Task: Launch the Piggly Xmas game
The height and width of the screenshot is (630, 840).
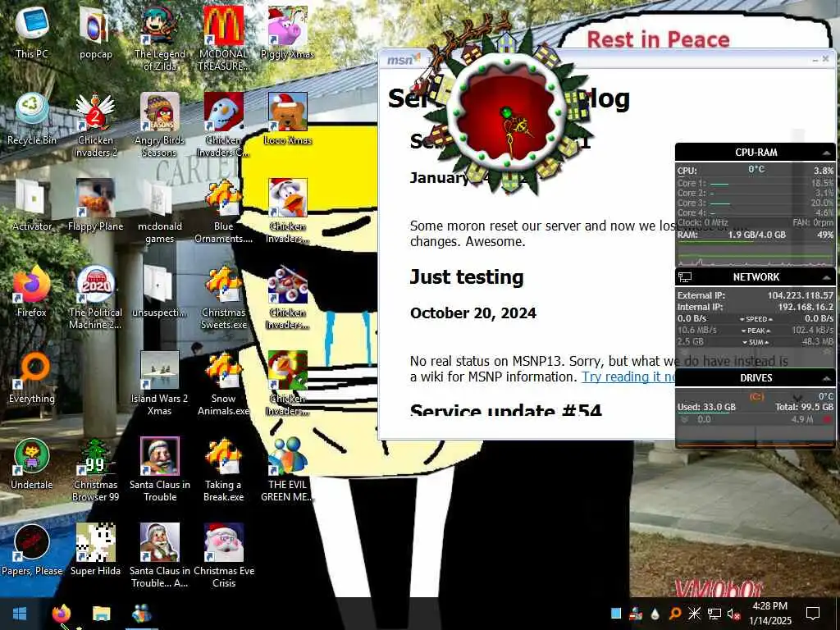Action: click(287, 31)
